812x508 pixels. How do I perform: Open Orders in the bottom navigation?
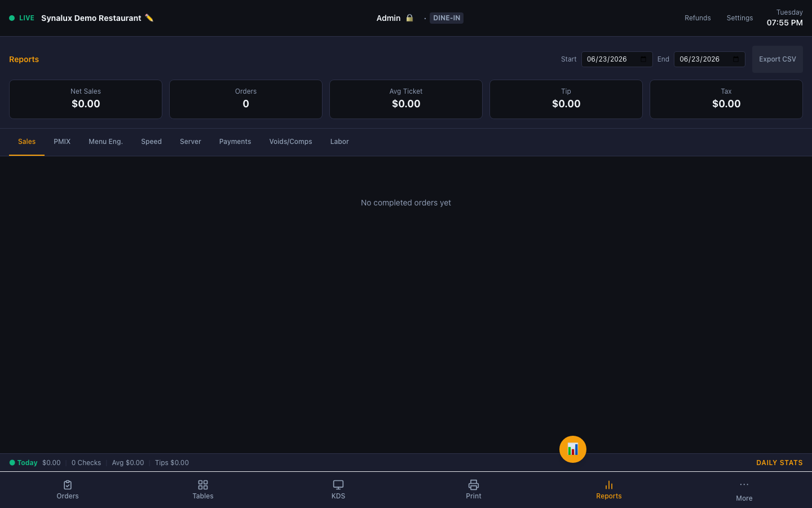[68, 490]
